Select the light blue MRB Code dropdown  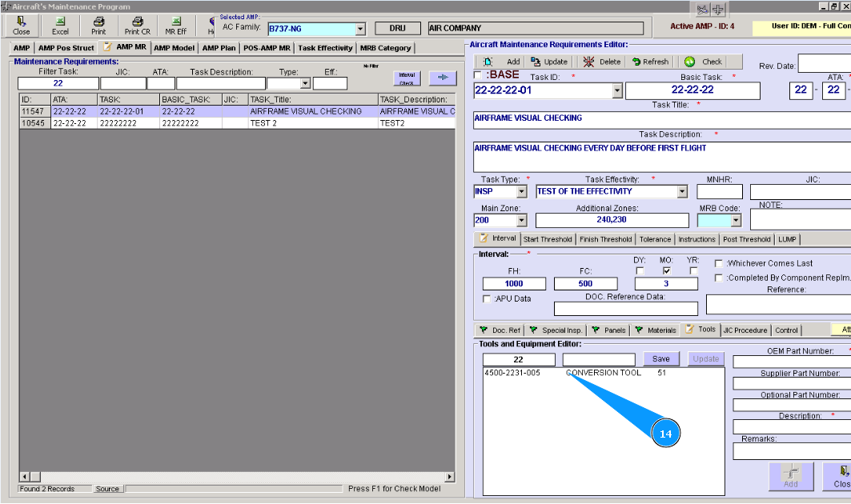point(719,220)
